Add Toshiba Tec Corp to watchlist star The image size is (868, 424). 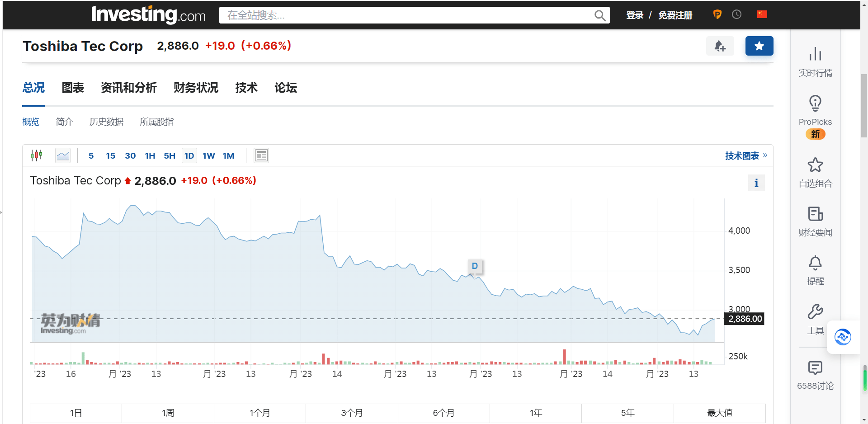tap(759, 46)
